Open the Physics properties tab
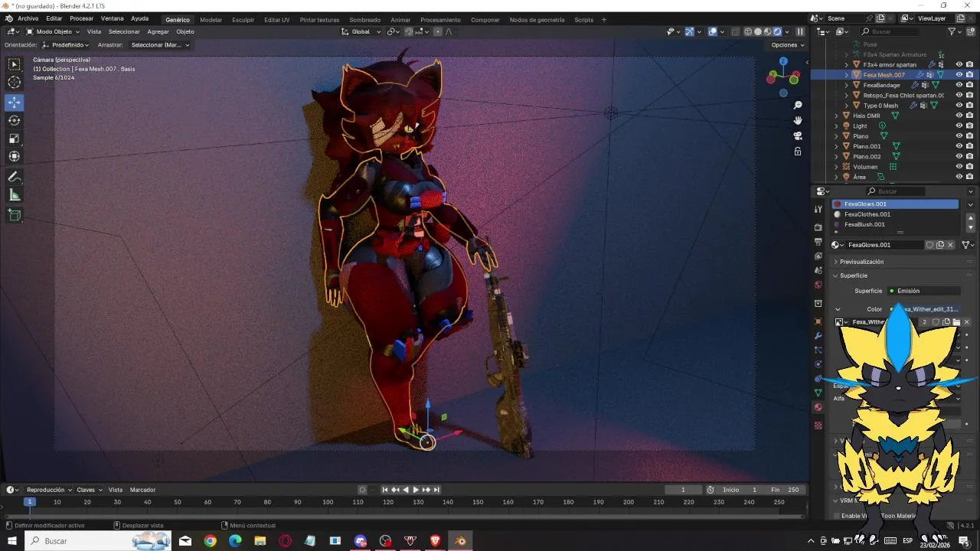The width and height of the screenshot is (980, 551). point(818,364)
